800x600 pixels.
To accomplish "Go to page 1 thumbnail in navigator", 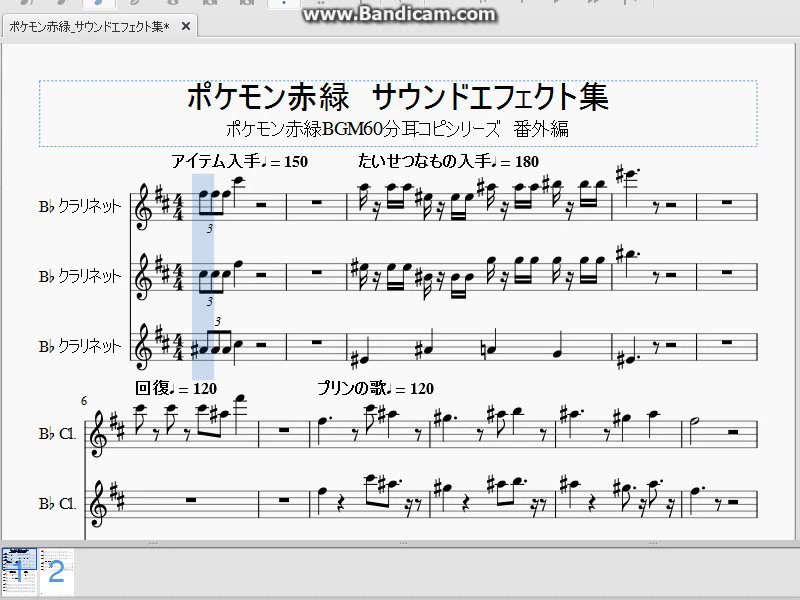I will (19, 571).
